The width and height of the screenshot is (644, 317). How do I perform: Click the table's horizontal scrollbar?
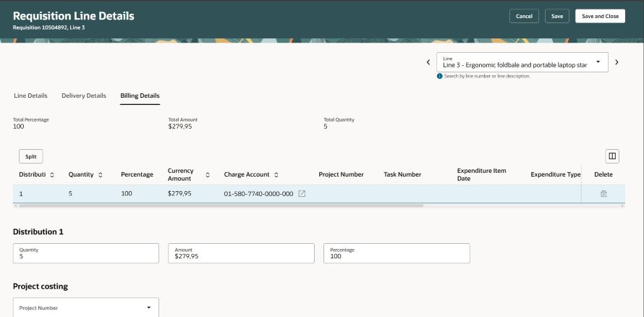(x=221, y=206)
